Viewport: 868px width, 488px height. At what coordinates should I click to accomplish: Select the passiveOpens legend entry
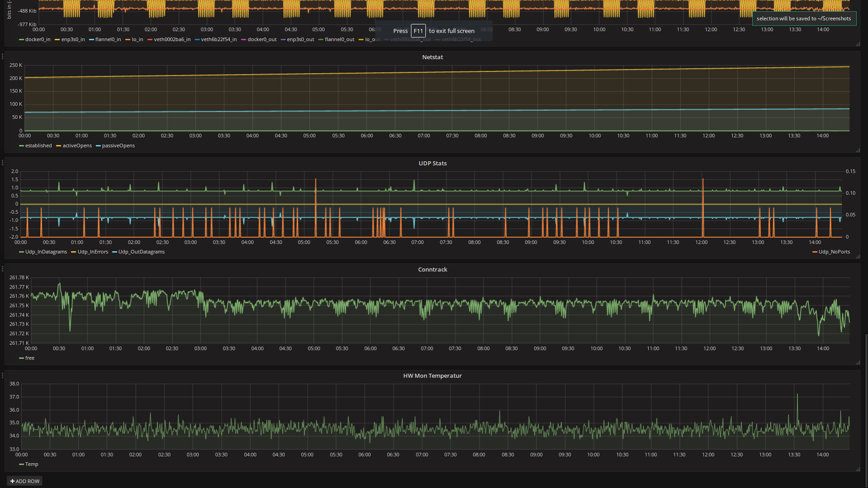click(x=118, y=145)
